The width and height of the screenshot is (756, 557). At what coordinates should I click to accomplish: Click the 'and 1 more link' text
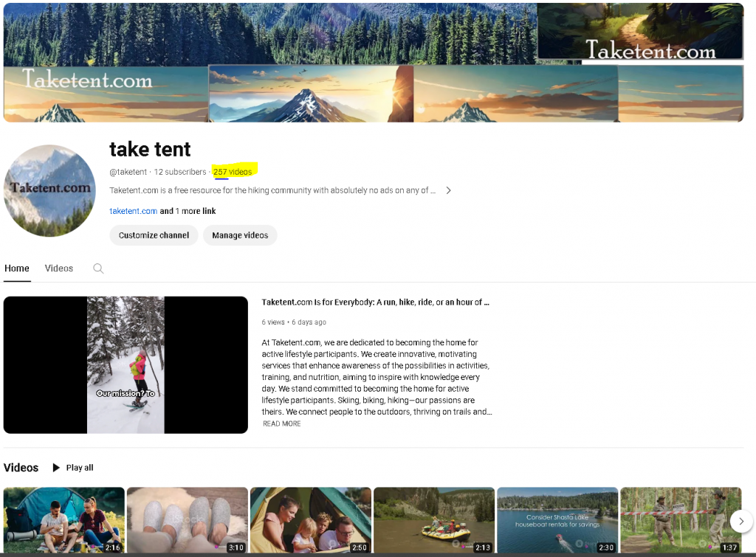click(x=188, y=211)
